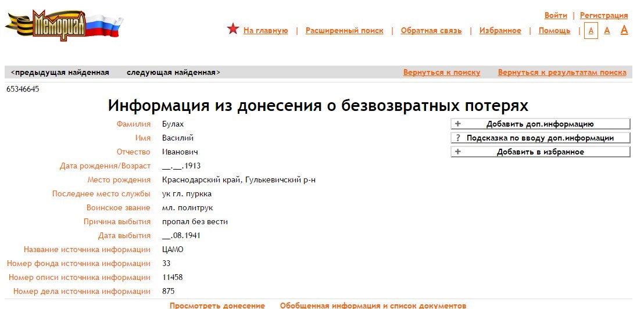The height and width of the screenshot is (309, 644).
Task: Click the Отчество label
Action: [134, 152]
